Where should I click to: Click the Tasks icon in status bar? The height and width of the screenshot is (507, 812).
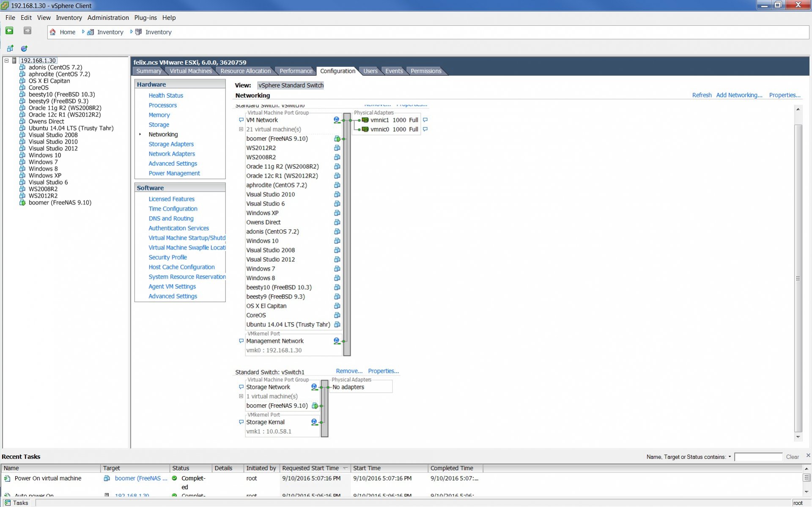click(x=7, y=503)
